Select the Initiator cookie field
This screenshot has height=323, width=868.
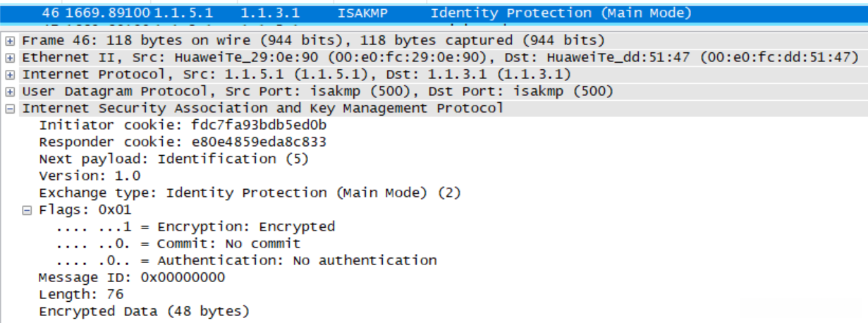point(183,126)
